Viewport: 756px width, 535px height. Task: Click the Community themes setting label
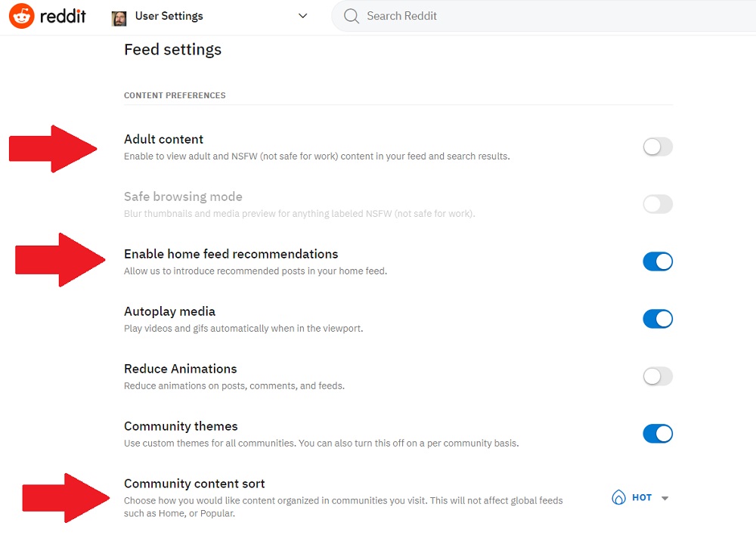181,426
